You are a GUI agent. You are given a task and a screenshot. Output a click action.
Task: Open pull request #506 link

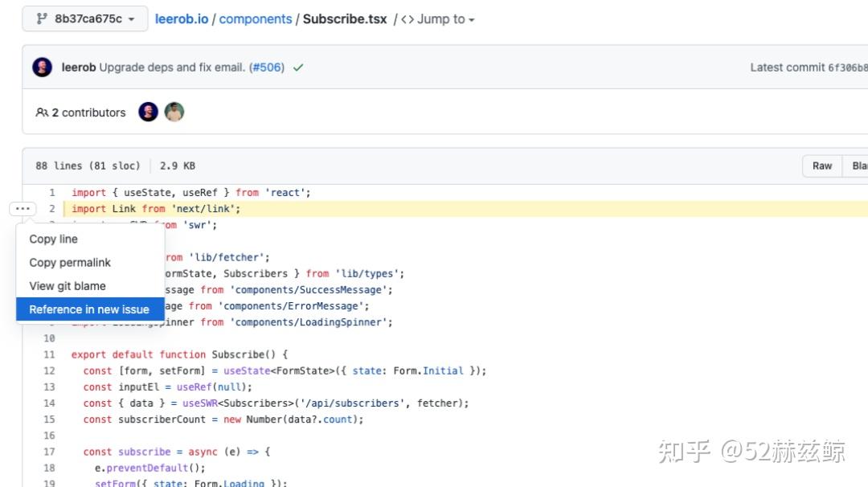tap(266, 68)
